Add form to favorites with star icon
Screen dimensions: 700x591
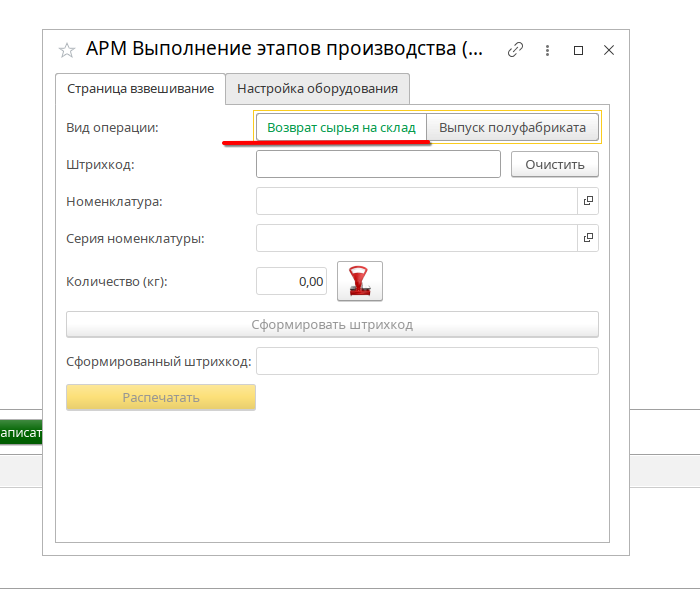click(x=67, y=50)
